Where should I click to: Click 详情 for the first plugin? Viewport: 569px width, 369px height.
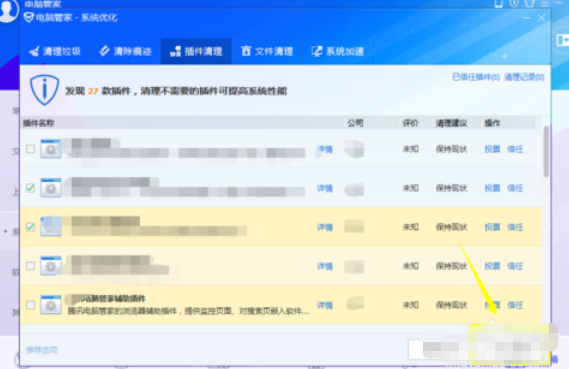pyautogui.click(x=325, y=149)
